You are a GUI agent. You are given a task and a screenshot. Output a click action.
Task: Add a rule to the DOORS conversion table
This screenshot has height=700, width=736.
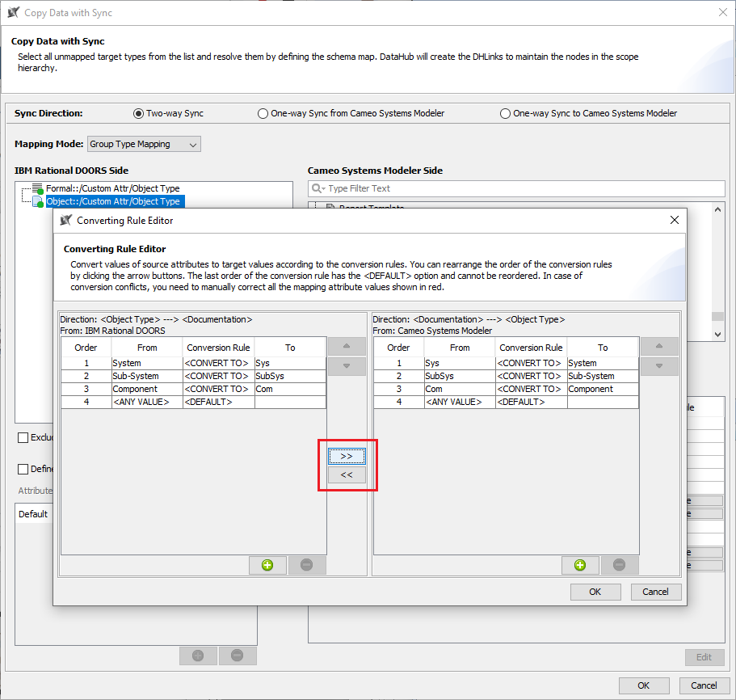[267, 565]
